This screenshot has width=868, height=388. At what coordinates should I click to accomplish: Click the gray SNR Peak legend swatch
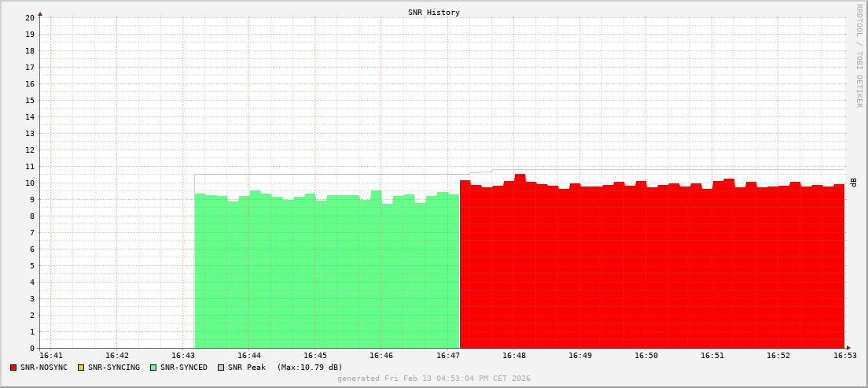[221, 368]
